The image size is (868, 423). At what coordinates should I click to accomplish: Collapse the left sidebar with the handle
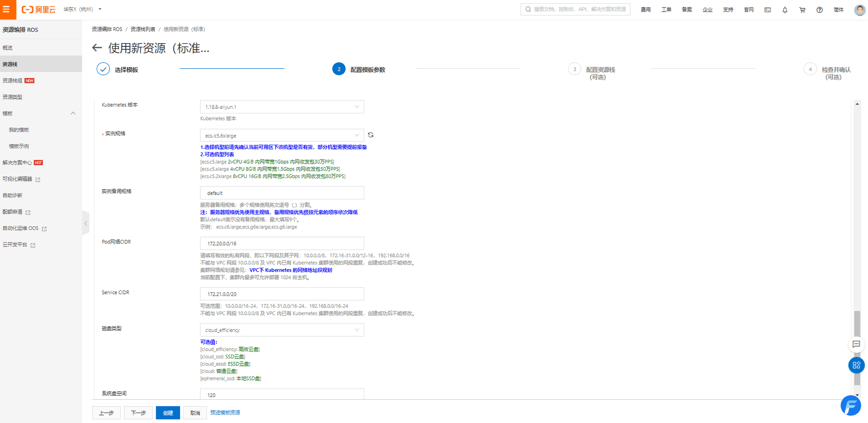pos(86,224)
